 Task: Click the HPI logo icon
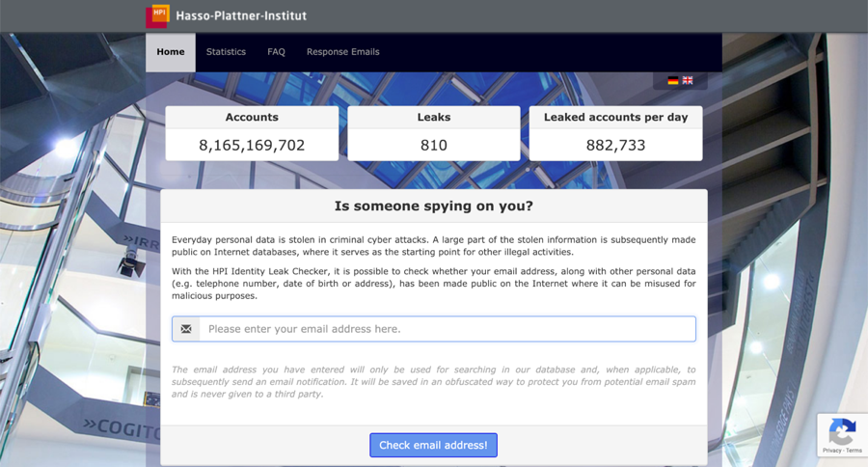click(158, 16)
